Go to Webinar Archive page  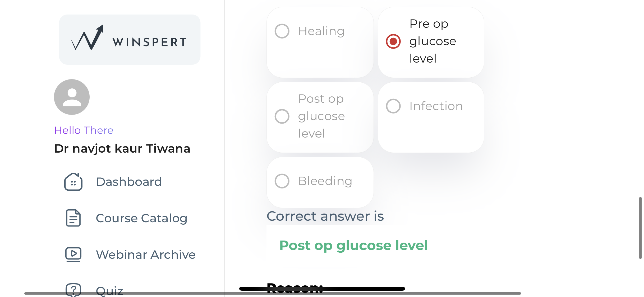[x=146, y=255]
